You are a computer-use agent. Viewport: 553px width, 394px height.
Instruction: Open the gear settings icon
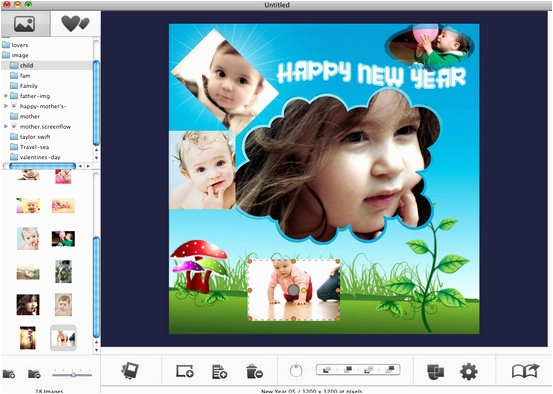point(469,371)
